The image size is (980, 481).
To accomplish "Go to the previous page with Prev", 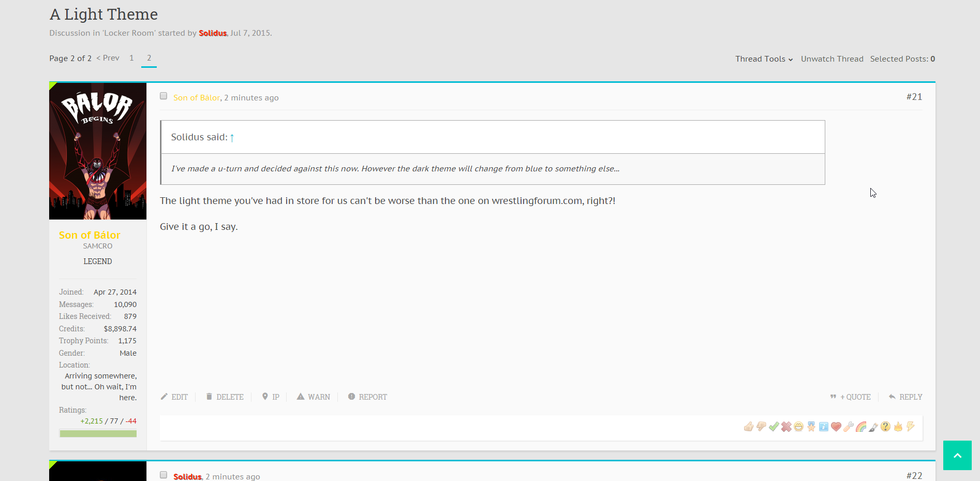I will coord(108,58).
